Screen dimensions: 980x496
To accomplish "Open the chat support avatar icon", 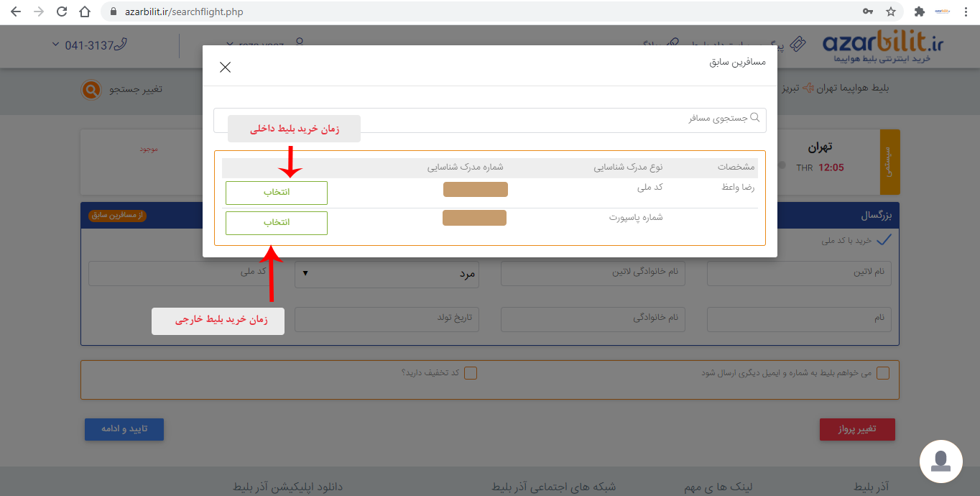I will [x=940, y=461].
